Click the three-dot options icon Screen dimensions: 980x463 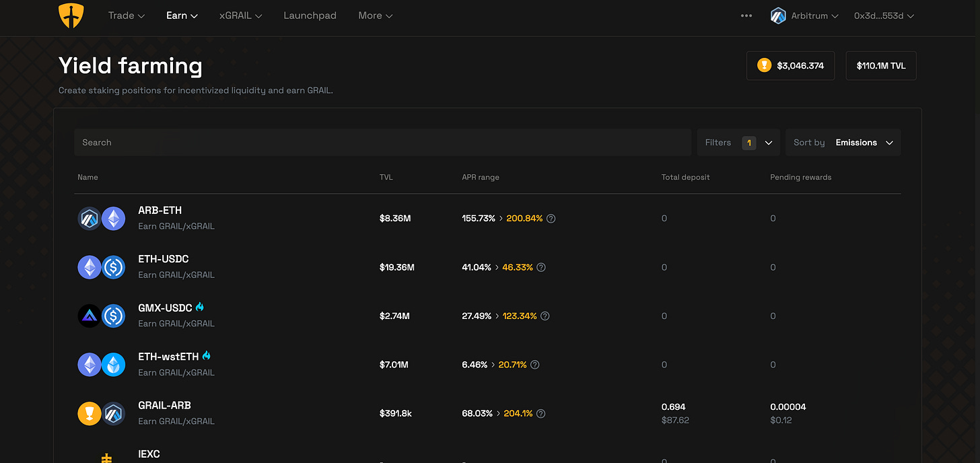click(x=746, y=15)
